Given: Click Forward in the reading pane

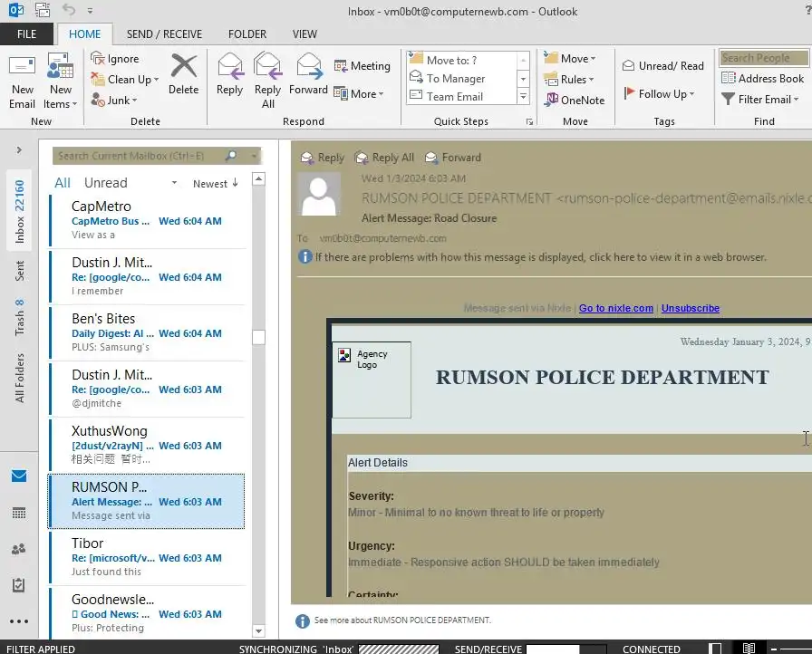Looking at the screenshot, I should (453, 158).
